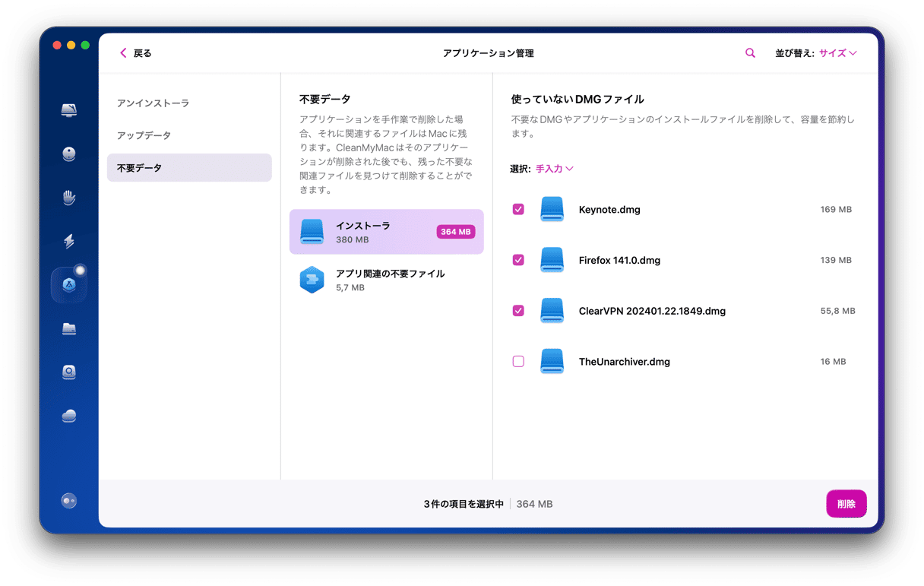Click アプリ関連の不要ファイル hexagon icon
The width and height of the screenshot is (924, 586).
pos(312,280)
